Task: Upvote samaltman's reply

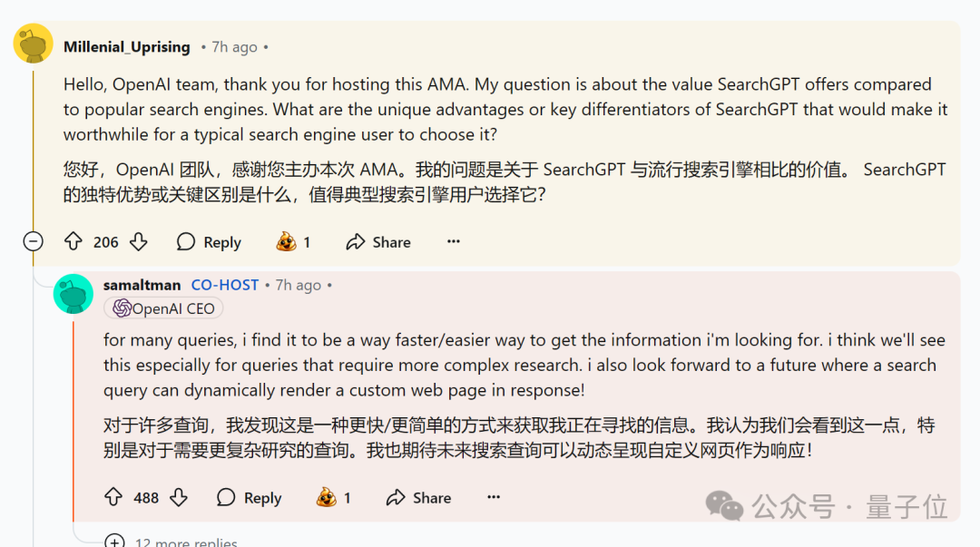Action: tap(113, 497)
